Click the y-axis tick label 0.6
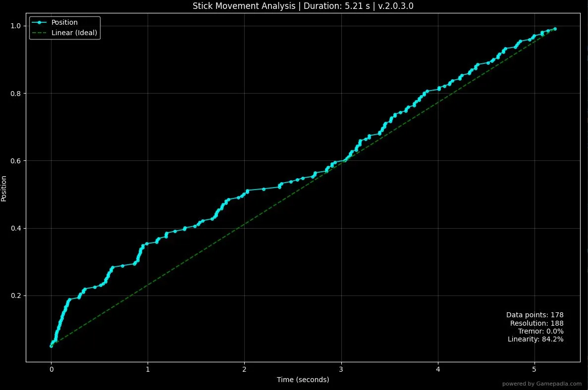Viewport: 588px width, 390px height. point(15,161)
